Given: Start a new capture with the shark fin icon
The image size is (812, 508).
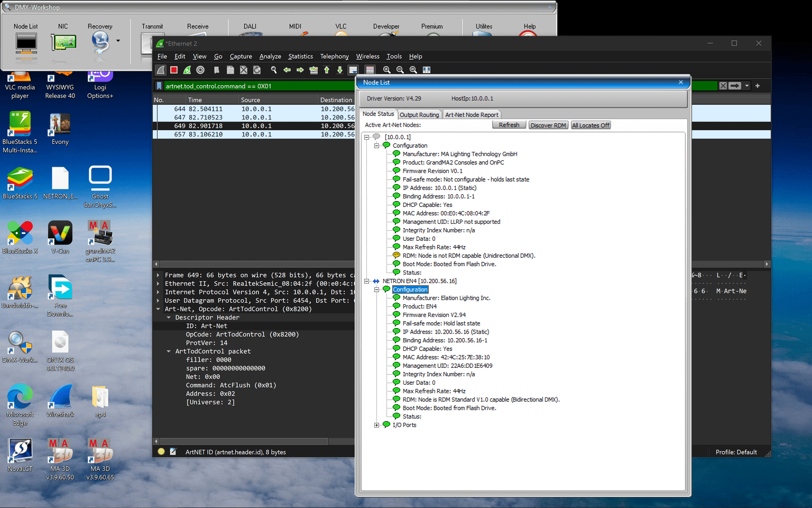Looking at the screenshot, I should point(161,70).
